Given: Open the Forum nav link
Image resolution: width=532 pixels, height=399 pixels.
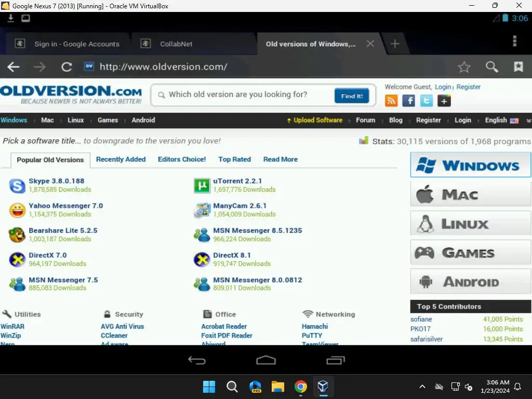Looking at the screenshot, I should (x=365, y=120).
